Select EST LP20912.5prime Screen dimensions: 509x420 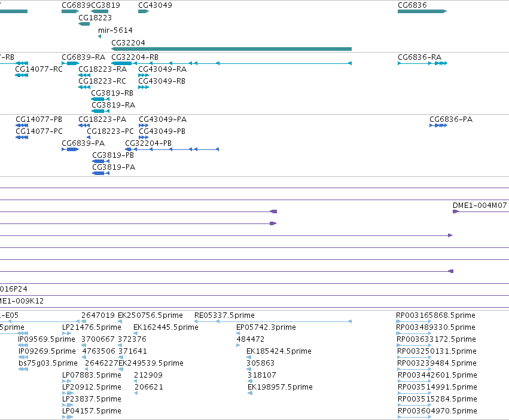pos(92,387)
